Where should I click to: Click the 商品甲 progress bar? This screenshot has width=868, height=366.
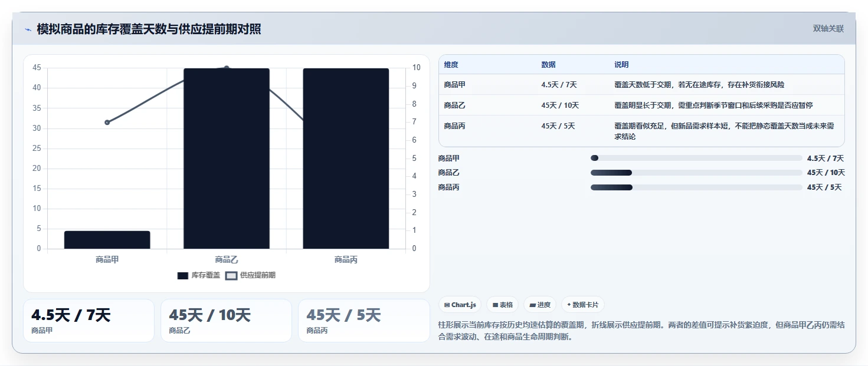(x=696, y=158)
